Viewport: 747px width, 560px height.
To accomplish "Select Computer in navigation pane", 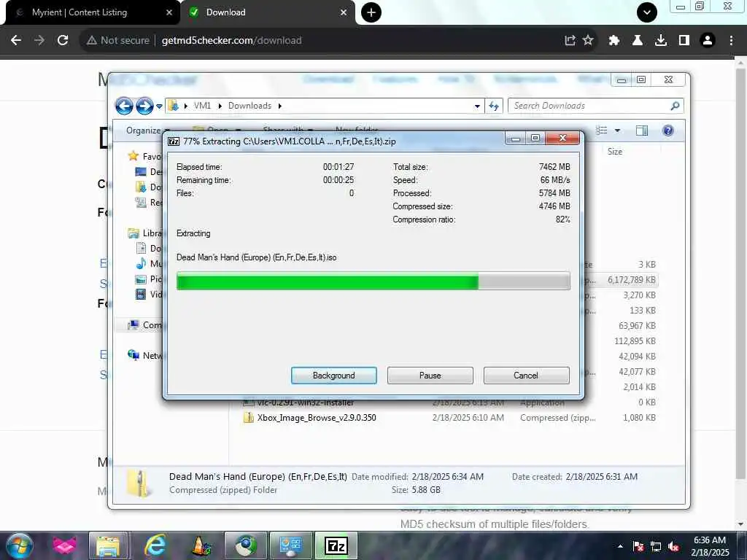I will 145,324.
